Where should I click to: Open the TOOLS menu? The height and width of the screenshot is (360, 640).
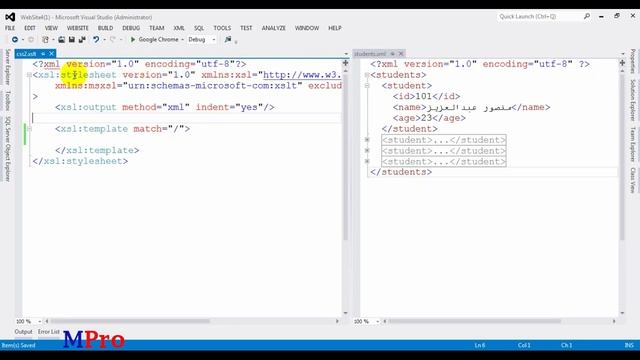pos(222,28)
